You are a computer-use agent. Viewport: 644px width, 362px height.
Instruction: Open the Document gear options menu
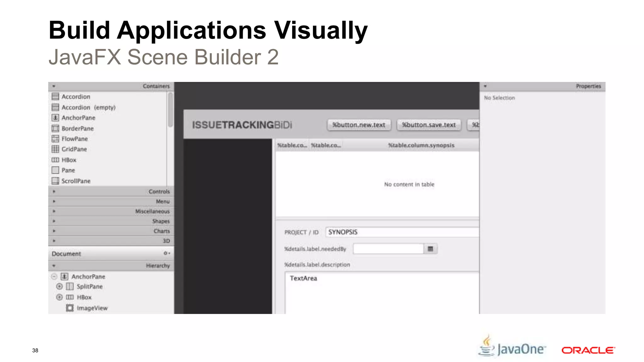tap(167, 253)
